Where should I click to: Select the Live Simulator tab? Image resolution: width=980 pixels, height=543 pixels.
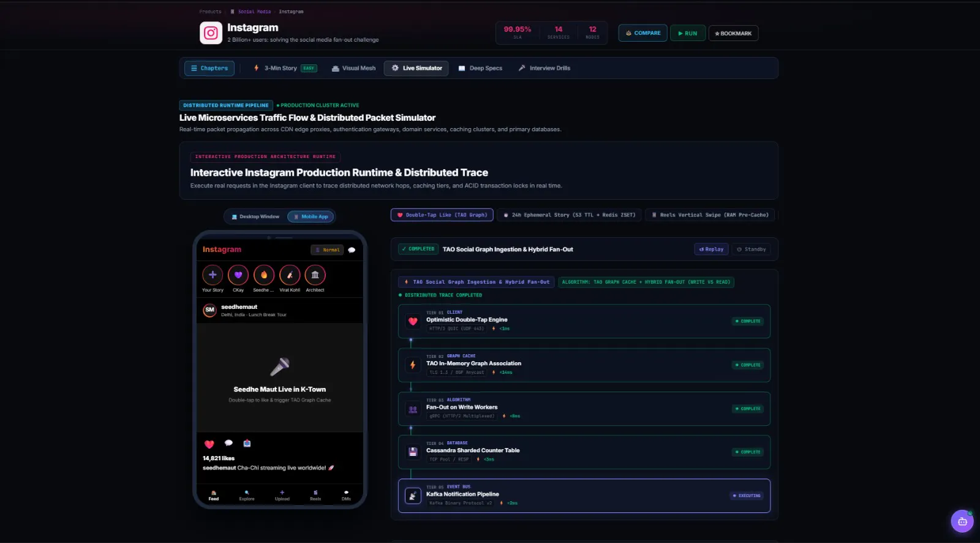(417, 68)
